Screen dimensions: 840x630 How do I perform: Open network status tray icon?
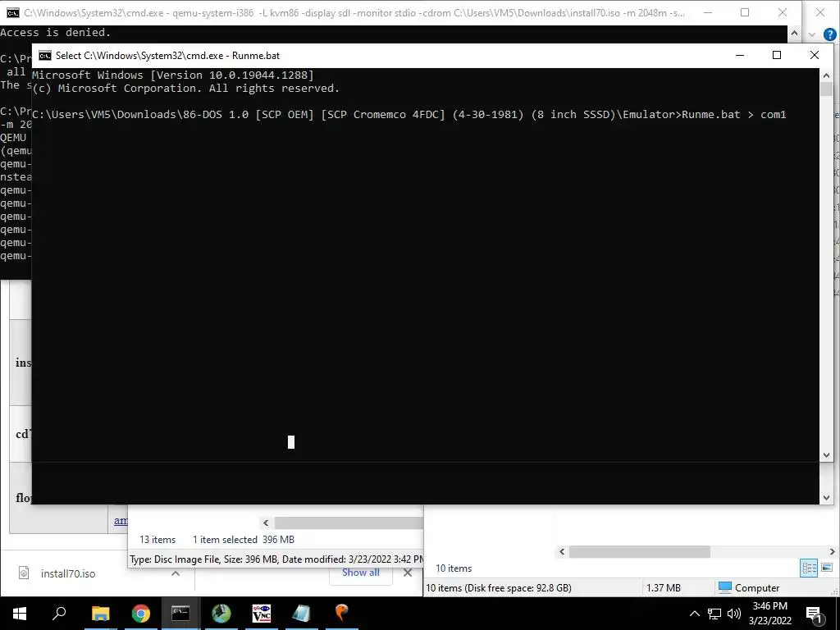coord(714,614)
